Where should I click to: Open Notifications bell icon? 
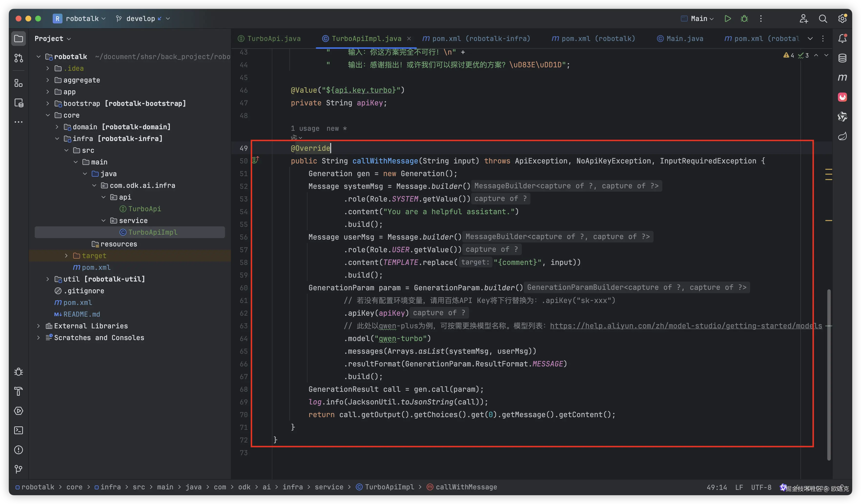point(842,38)
